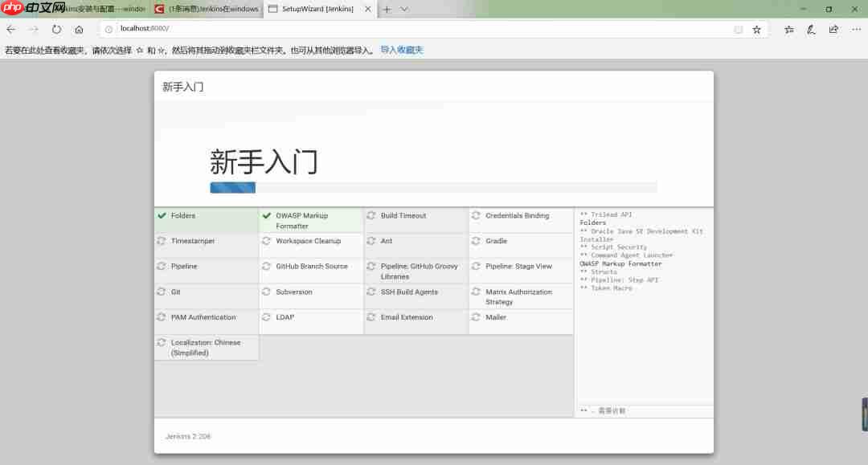The image size is (868, 465).
Task: Open the tab list dropdown chevron
Action: tap(403, 9)
